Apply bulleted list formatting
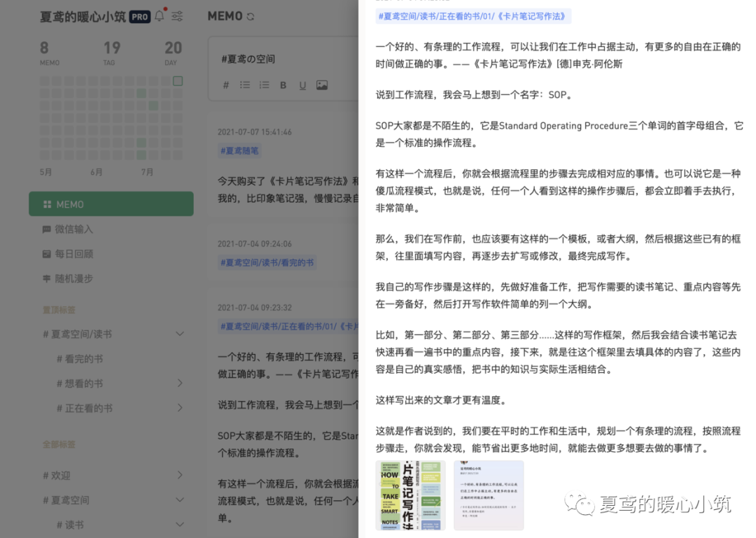Viewport: 756px width, 538px height. click(x=245, y=85)
